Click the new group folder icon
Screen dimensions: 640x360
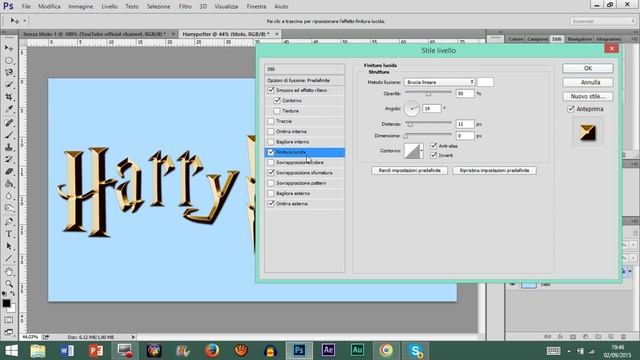coord(598,337)
